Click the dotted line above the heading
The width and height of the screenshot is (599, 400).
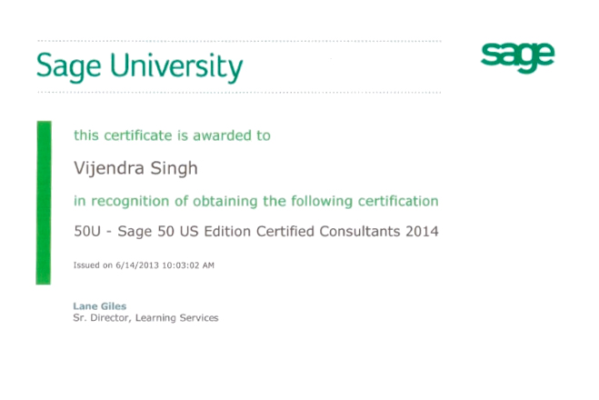click(239, 41)
